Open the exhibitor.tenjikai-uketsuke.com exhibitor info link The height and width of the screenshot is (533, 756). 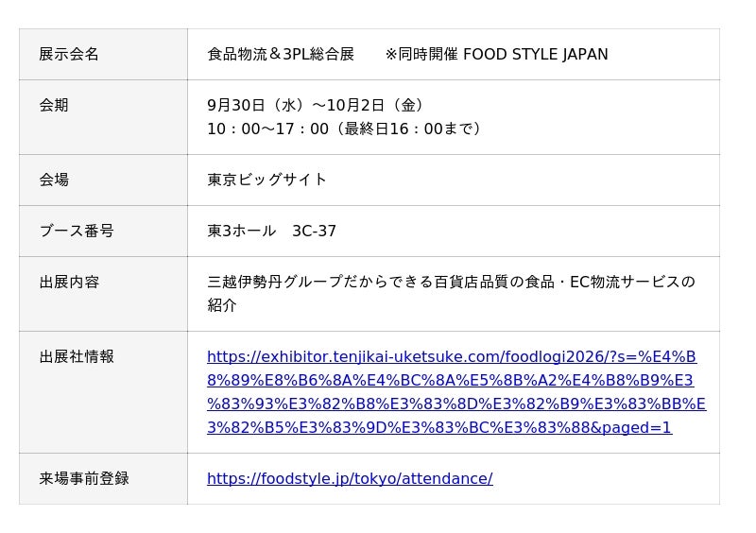[456, 392]
